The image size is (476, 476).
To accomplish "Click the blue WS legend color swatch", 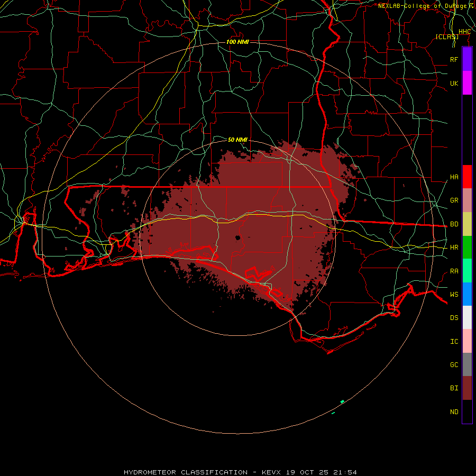I will [x=467, y=294].
